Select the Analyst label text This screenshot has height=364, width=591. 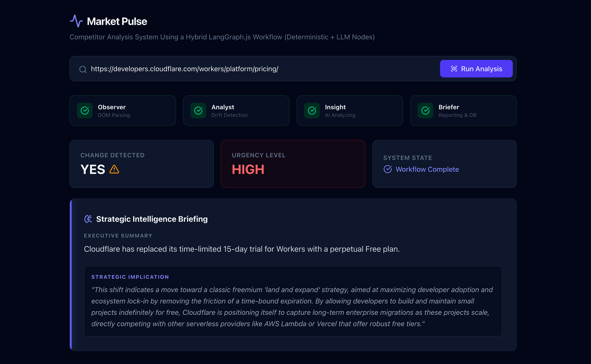click(223, 107)
